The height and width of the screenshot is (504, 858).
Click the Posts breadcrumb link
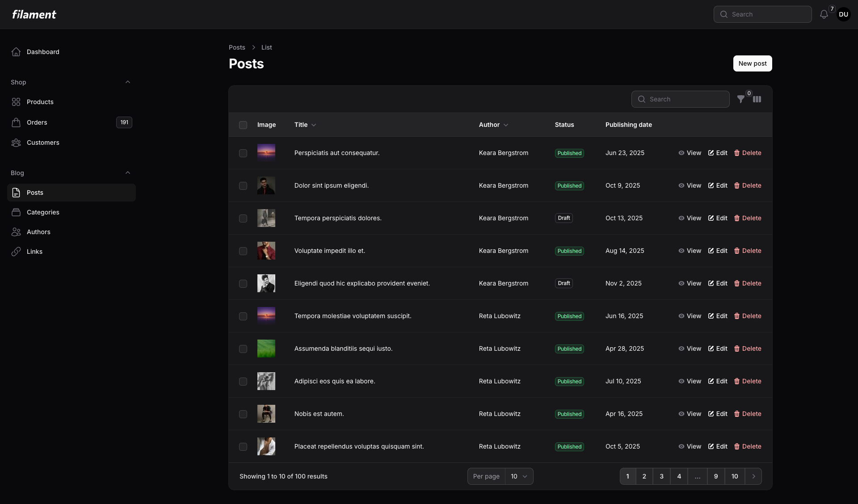237,47
